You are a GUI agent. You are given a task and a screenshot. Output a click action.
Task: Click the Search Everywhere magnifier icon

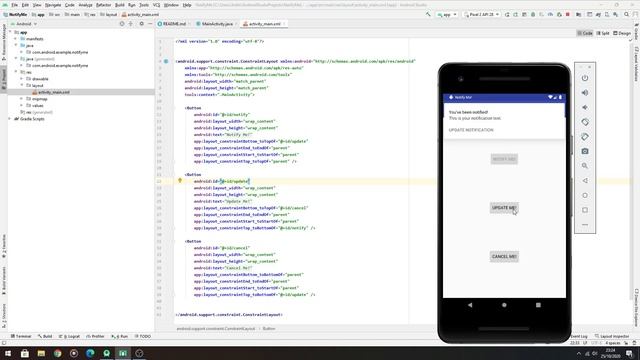pos(627,14)
